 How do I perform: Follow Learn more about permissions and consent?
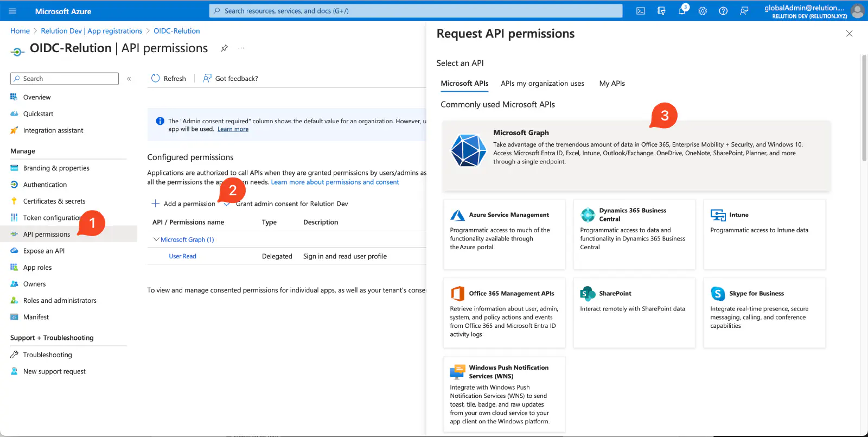(x=335, y=182)
